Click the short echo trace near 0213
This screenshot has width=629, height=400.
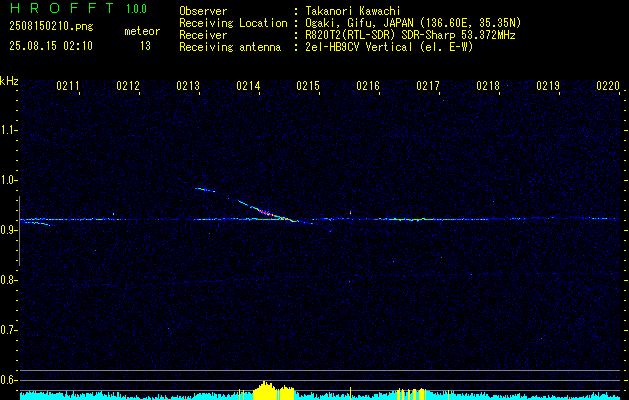[x=205, y=190]
